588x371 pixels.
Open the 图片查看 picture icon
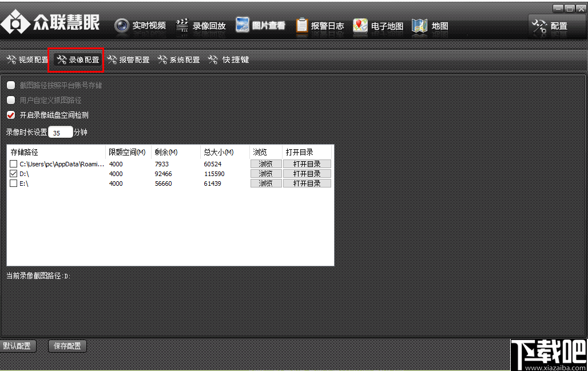tap(243, 25)
